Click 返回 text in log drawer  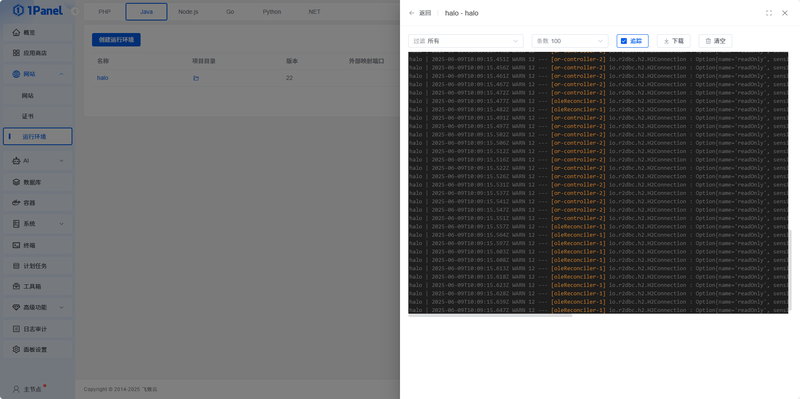pyautogui.click(x=425, y=13)
